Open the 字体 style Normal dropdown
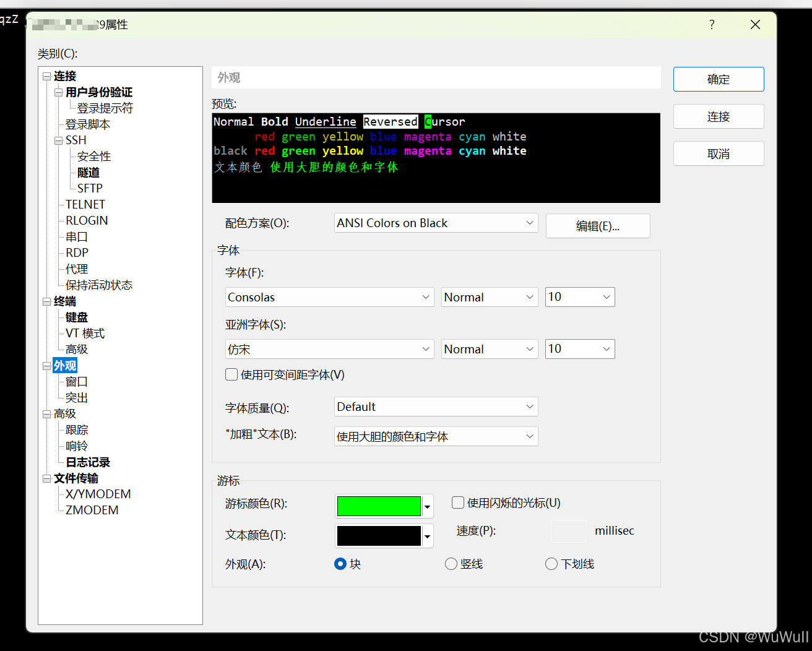This screenshot has height=651, width=812. [x=490, y=297]
